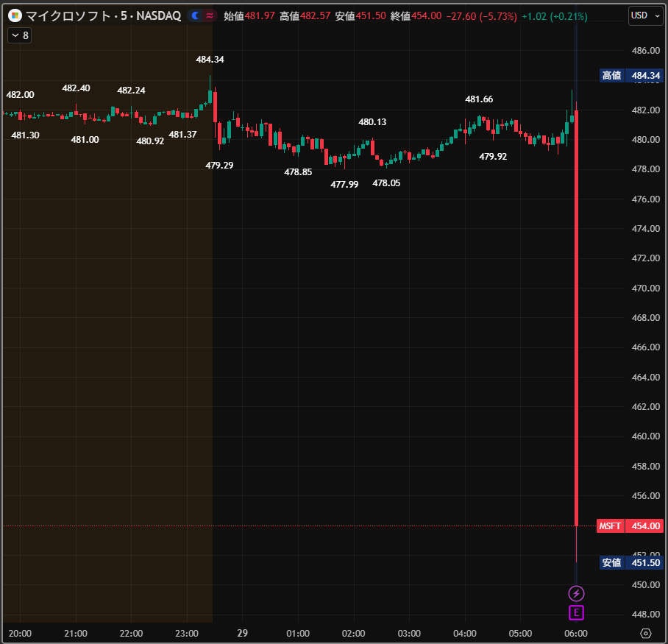Viewport: 668px width, 644px height.
Task: Click the 482.40 chart price annotation
Action: click(x=76, y=88)
